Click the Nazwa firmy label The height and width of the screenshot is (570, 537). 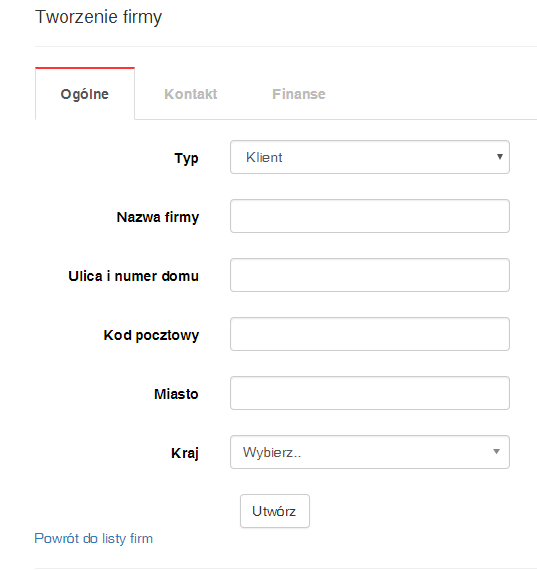click(x=158, y=217)
